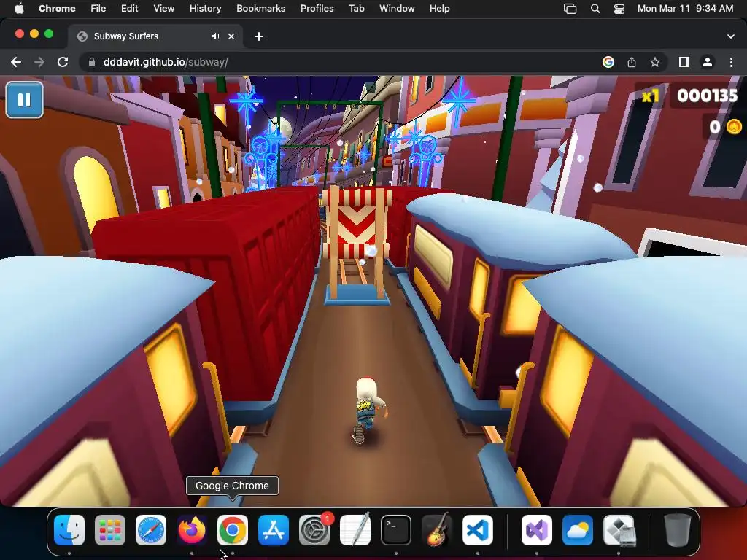Open Visual Studio from the dock
Screen dimensions: 747x560
(537, 530)
